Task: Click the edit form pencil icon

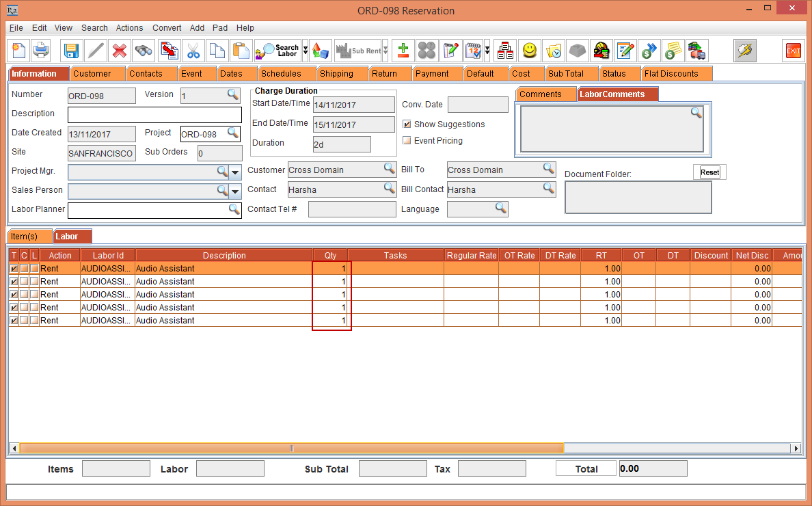Action: [625, 51]
